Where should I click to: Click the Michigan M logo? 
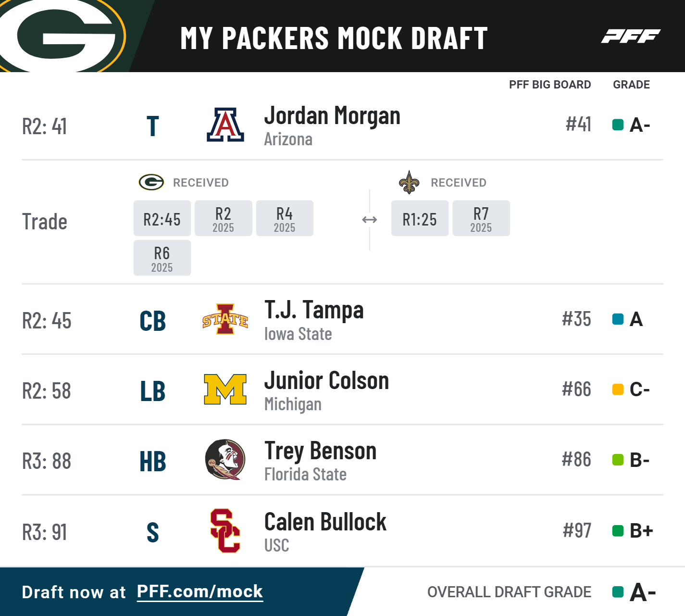225,390
